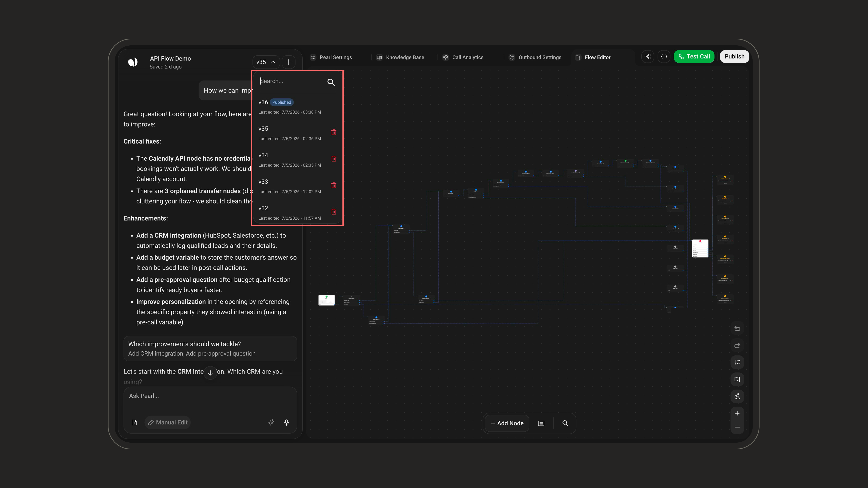Search nodes with bottom toolbar magnifier
868x488 pixels.
[565, 423]
